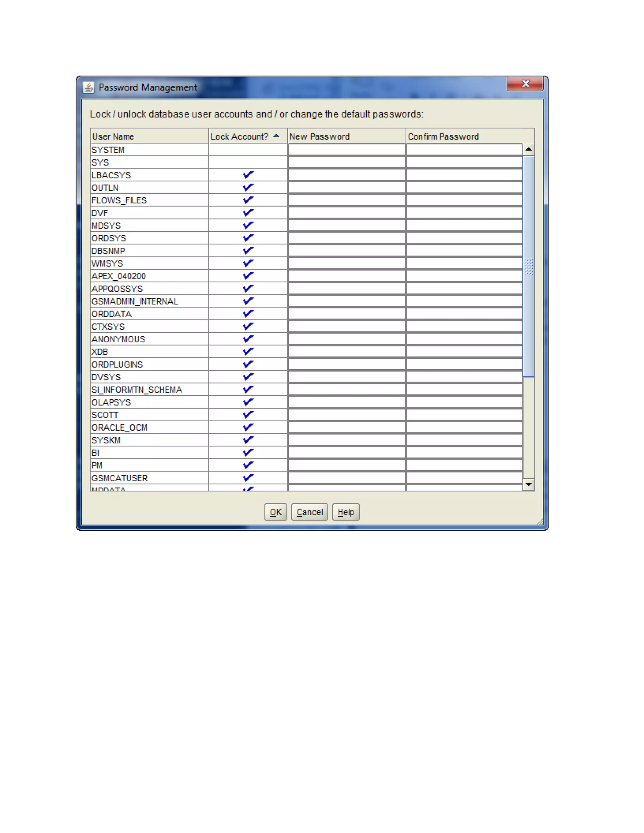Click the Lock Account sort arrow
This screenshot has width=644, height=833.
coord(276,136)
